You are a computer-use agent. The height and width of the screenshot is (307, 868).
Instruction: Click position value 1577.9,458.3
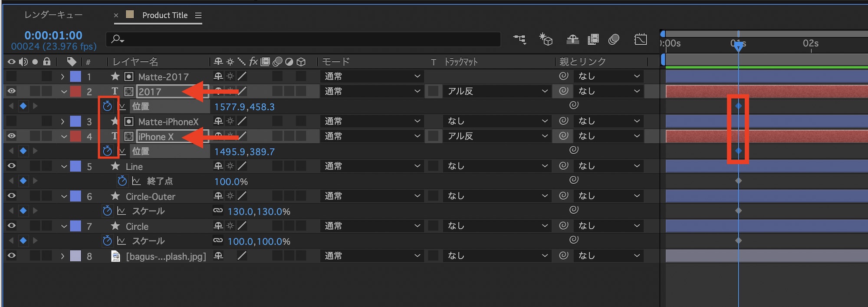(244, 107)
